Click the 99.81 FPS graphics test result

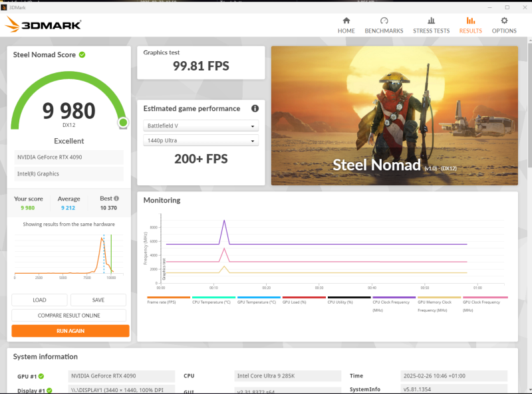tap(201, 66)
